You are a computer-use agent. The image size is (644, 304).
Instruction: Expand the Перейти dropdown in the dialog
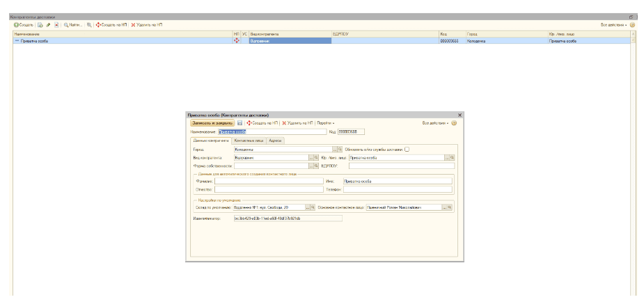click(325, 122)
